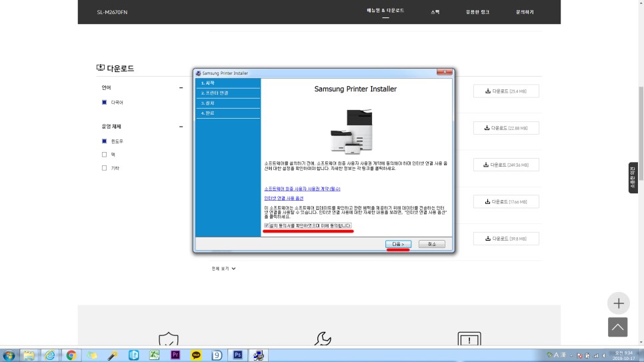Expand the 전체 보기 chevron
This screenshot has height=362, width=644.
(x=234, y=269)
